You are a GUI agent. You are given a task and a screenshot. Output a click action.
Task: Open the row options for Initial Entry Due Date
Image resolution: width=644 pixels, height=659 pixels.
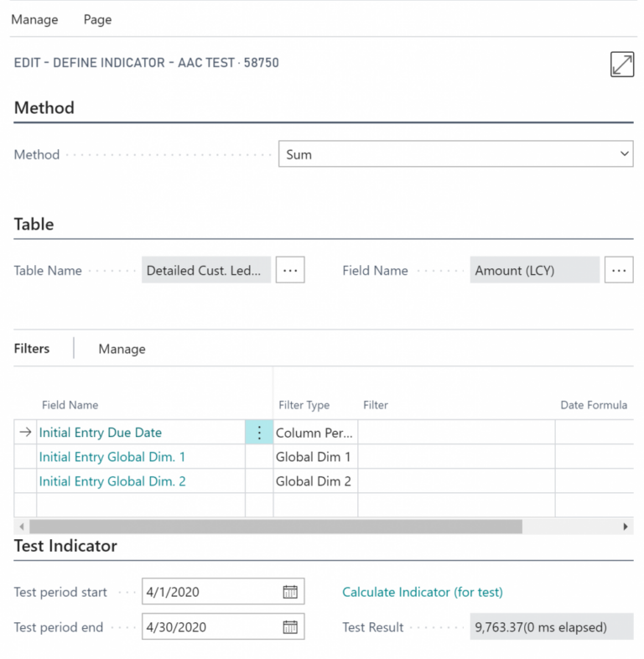click(x=259, y=432)
